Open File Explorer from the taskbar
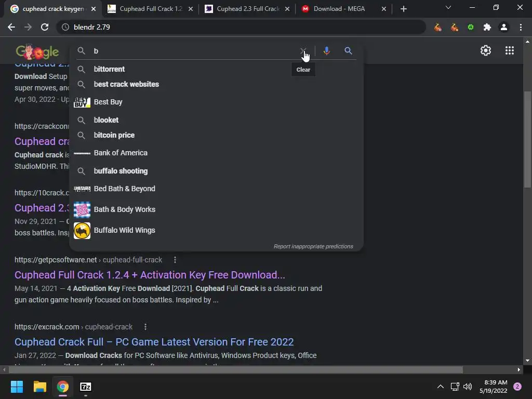The image size is (532, 399). [x=39, y=387]
